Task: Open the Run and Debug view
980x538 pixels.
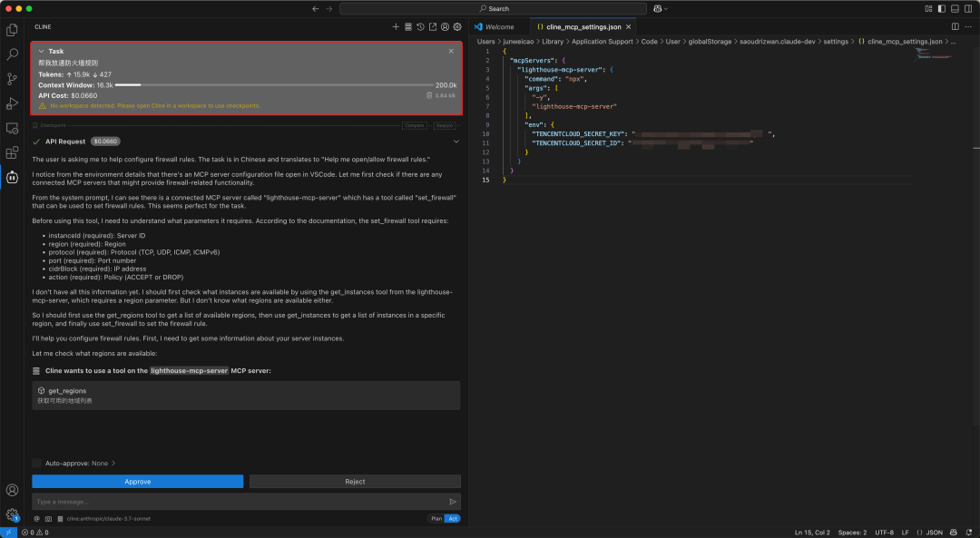Action: click(x=12, y=103)
